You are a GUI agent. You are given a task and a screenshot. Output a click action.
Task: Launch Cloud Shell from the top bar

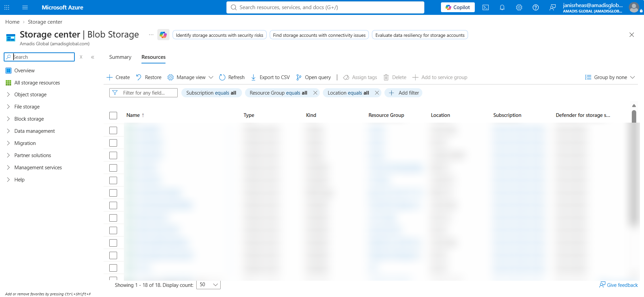[x=486, y=7]
